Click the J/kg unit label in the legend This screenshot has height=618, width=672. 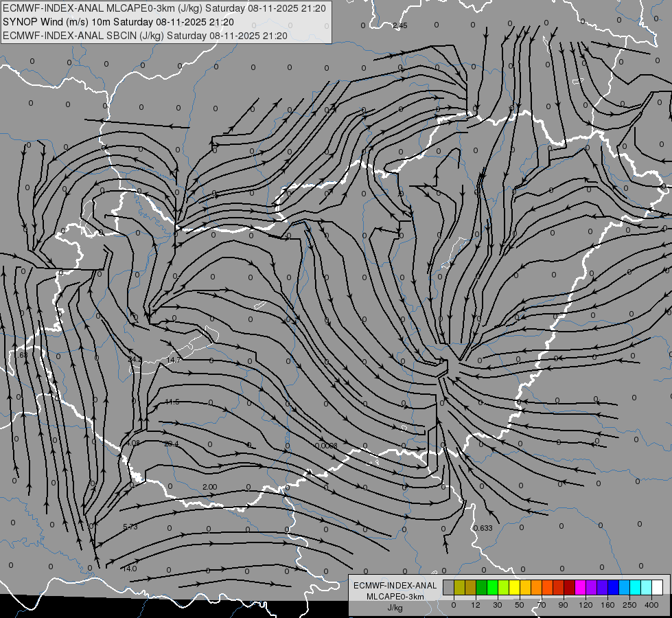coord(395,608)
